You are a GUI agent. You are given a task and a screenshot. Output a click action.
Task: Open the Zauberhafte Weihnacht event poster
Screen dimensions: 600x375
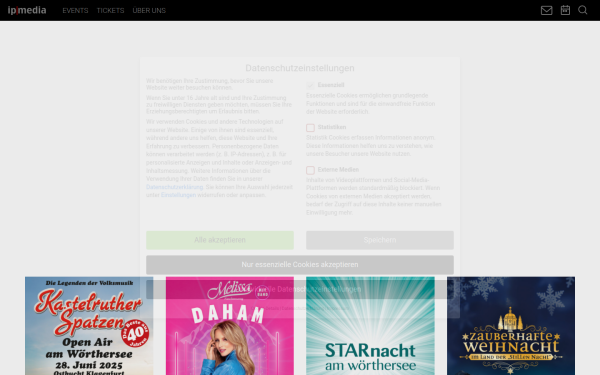[511, 326]
